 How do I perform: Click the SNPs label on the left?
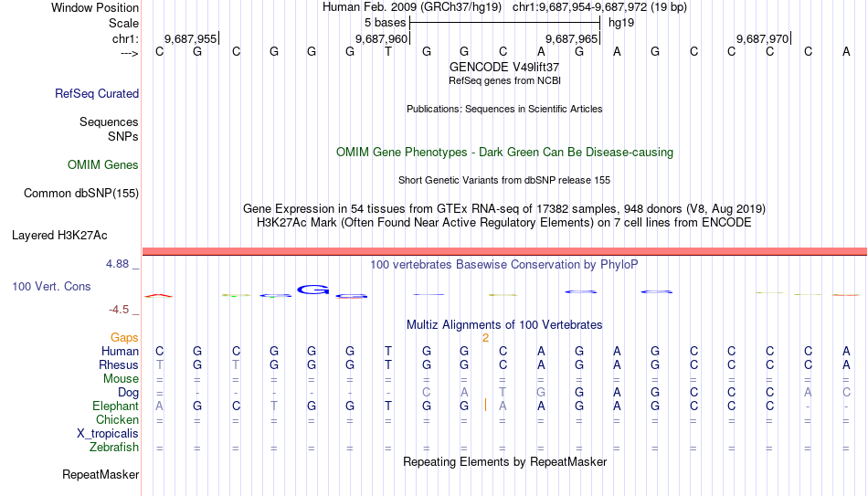[123, 136]
